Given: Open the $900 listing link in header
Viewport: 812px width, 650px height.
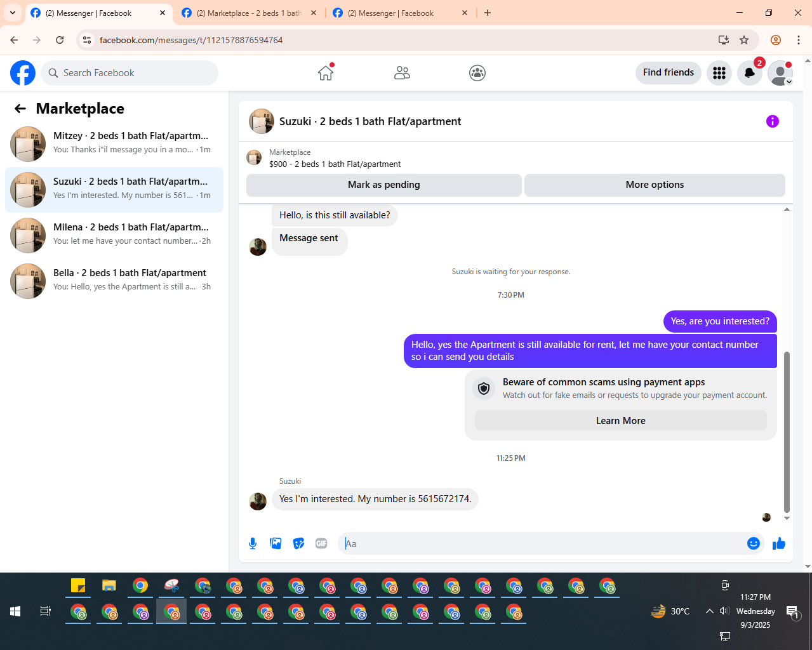Looking at the screenshot, I should 335,164.
